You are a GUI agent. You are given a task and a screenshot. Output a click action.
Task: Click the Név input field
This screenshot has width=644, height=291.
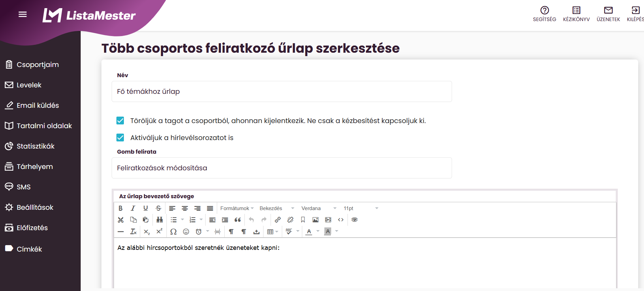click(281, 91)
